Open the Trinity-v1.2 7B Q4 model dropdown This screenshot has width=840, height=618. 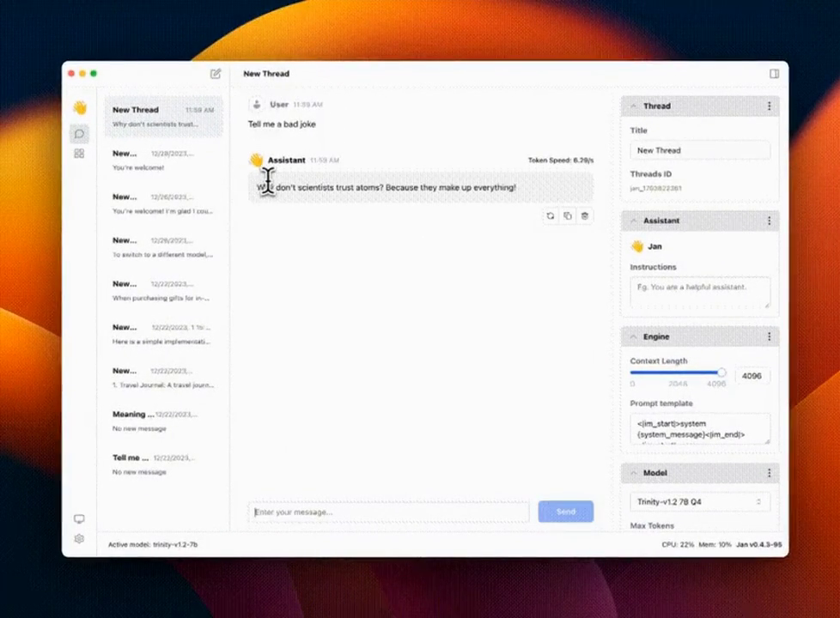coord(700,502)
